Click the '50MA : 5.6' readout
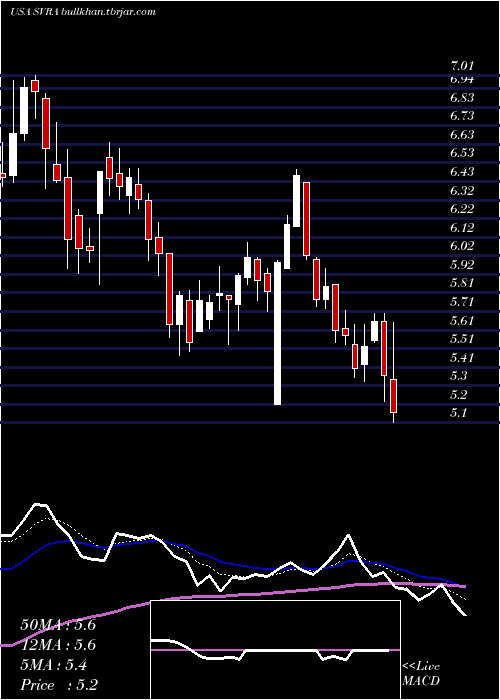The height and width of the screenshot is (700, 500). point(58,625)
